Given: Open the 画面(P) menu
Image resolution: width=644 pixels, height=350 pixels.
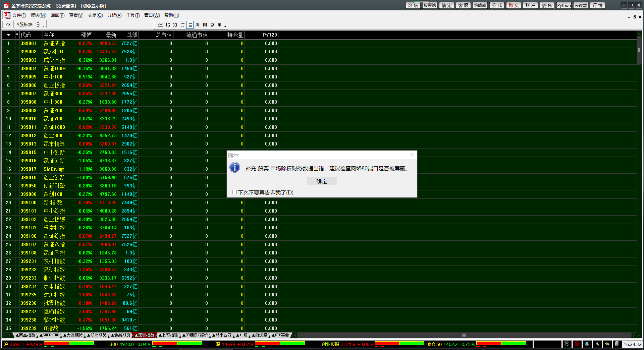Looking at the screenshot, I should pos(57,15).
